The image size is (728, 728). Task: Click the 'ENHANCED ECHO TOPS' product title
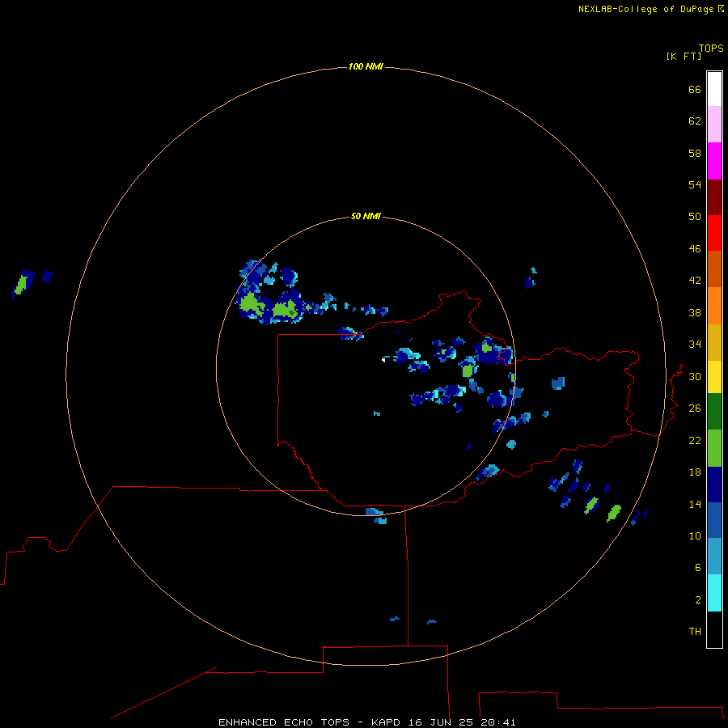[x=284, y=722]
